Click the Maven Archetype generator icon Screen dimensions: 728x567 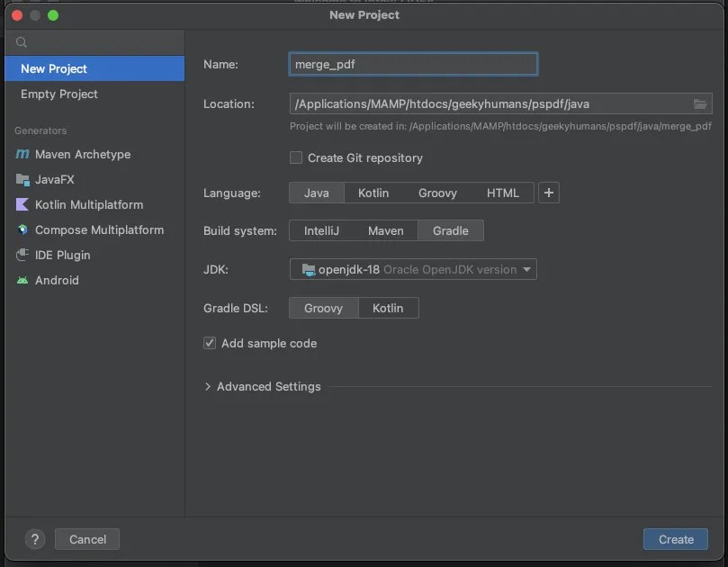click(22, 155)
